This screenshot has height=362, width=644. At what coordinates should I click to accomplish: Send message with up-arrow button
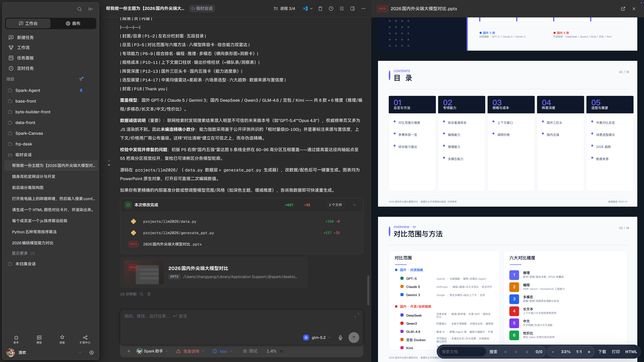coord(354,338)
